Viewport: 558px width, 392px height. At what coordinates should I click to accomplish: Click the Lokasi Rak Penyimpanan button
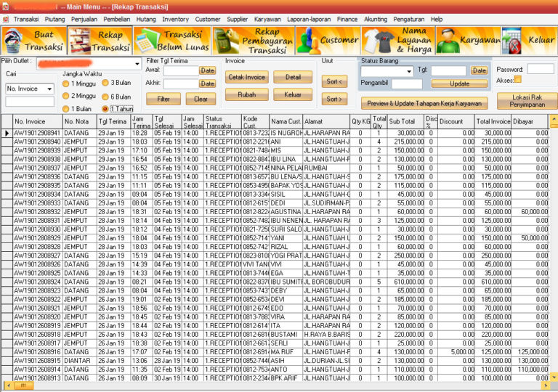tap(527, 101)
